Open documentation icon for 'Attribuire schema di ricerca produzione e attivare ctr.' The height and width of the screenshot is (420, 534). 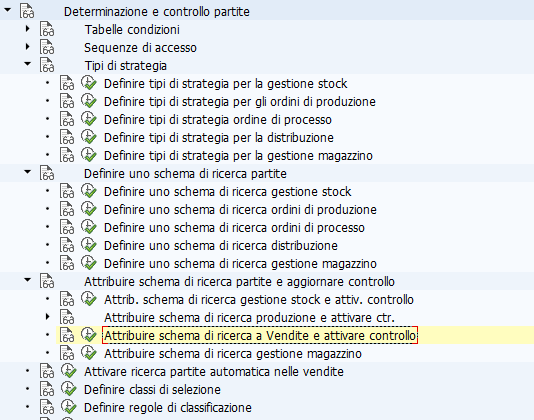[67, 317]
